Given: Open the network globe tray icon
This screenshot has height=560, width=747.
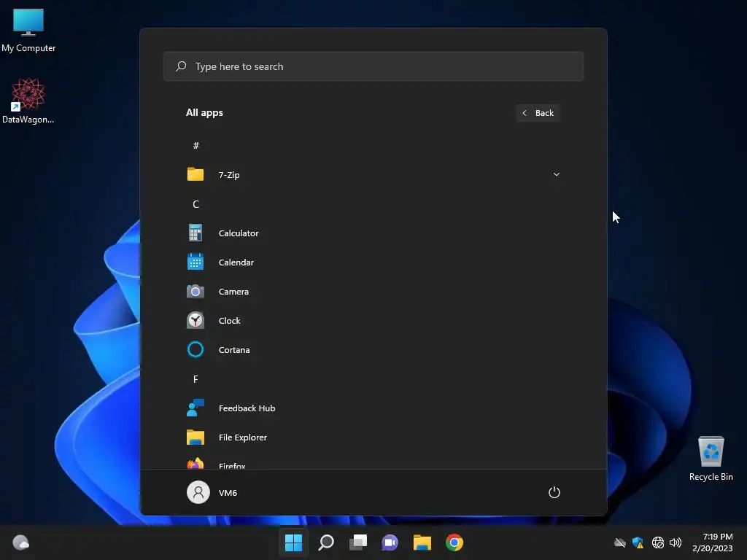Looking at the screenshot, I should click(x=658, y=542).
